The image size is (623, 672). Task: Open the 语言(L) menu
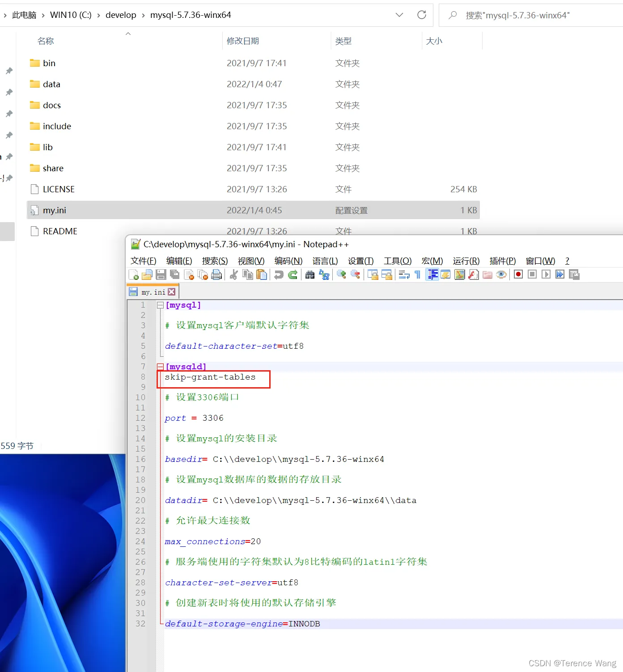(325, 261)
